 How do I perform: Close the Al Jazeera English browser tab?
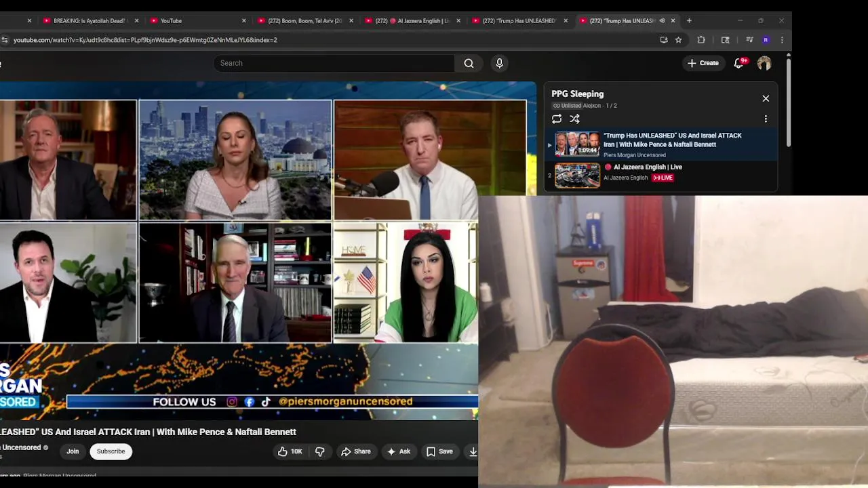[458, 20]
